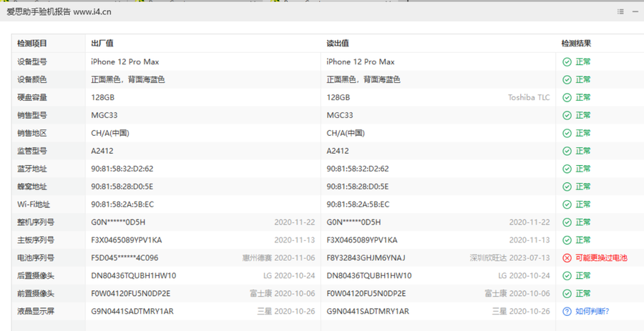Click the 深圳欣旺达 2023-07-13 battery date
The image size is (644, 331).
coord(509,258)
